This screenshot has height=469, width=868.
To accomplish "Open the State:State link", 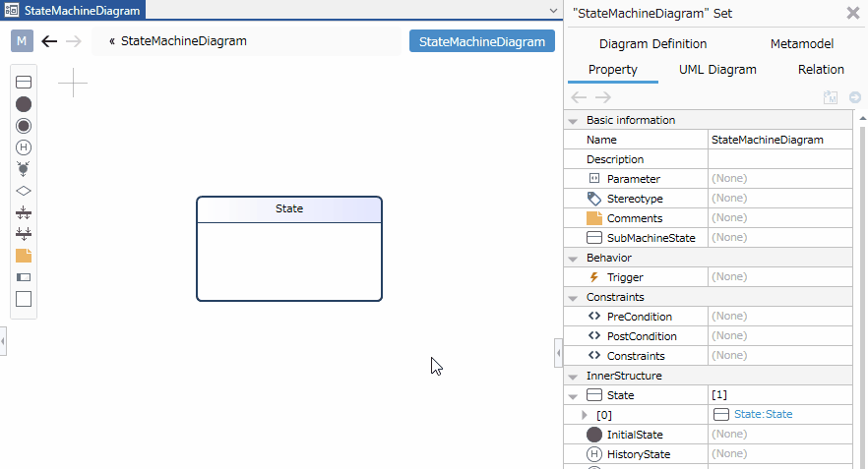I will pos(763,414).
